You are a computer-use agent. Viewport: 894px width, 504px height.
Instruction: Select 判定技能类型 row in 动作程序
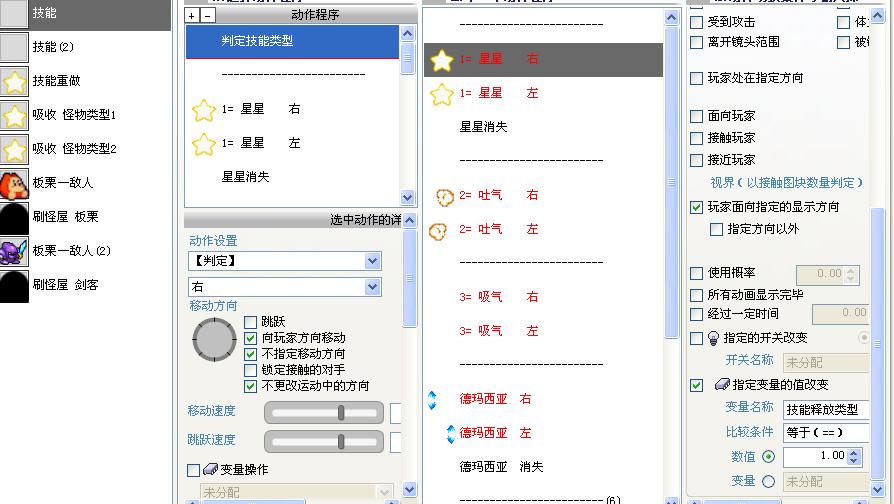point(292,42)
